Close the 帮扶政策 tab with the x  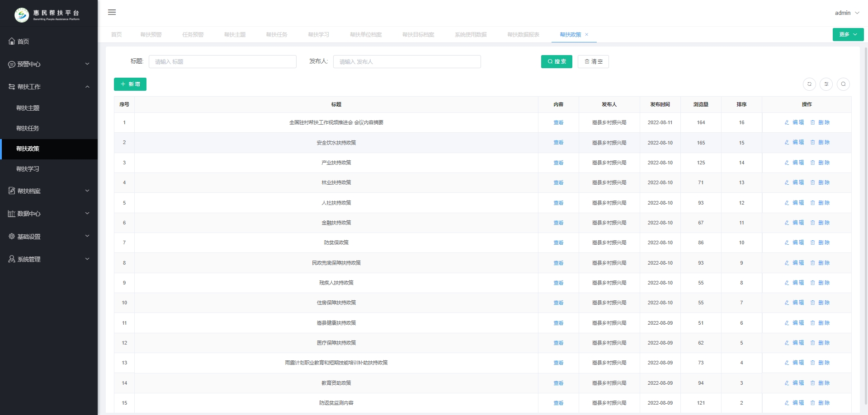point(587,34)
